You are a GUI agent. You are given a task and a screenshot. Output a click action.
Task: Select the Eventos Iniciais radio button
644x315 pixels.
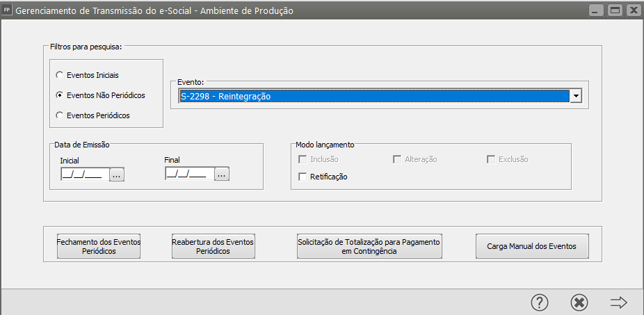point(61,74)
